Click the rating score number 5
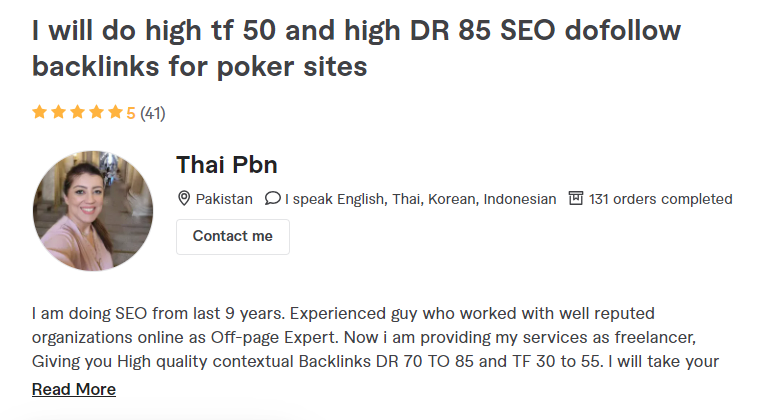768x420 pixels. [131, 113]
